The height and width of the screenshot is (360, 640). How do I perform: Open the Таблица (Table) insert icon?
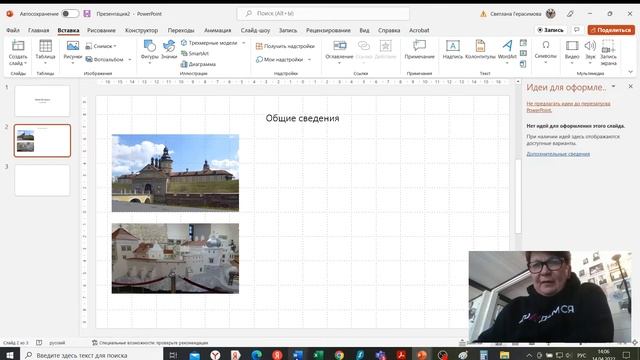45,46
